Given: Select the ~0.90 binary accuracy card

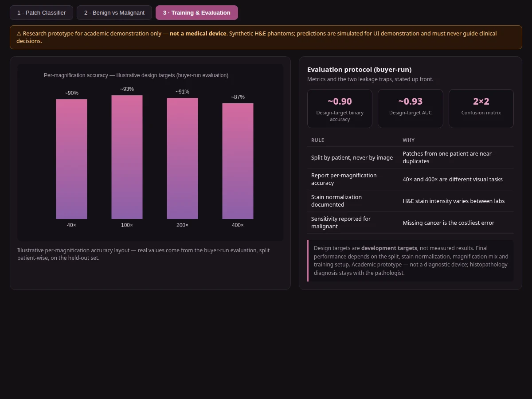Looking at the screenshot, I should point(340,109).
